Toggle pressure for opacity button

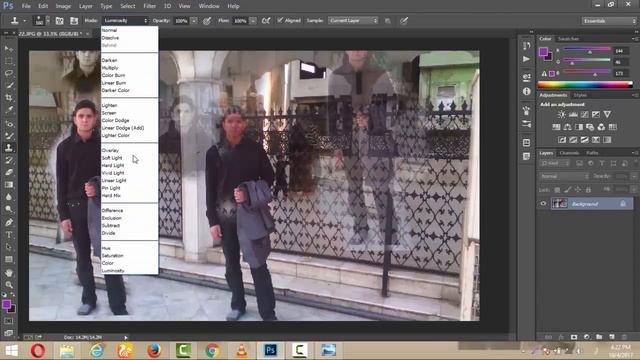click(207, 20)
